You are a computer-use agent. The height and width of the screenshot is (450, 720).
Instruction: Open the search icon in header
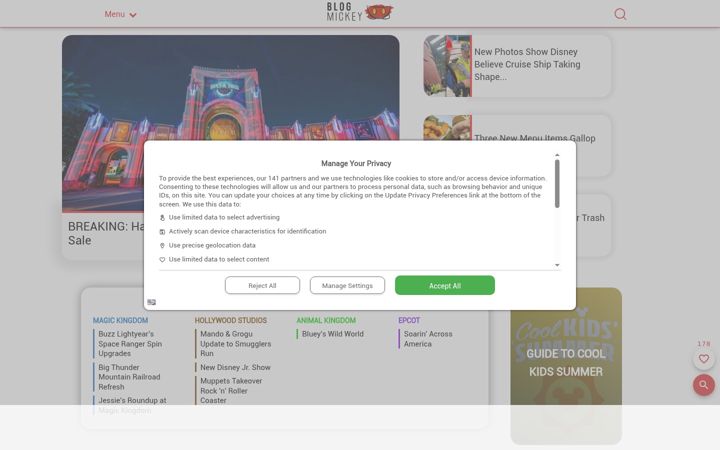[x=620, y=14]
